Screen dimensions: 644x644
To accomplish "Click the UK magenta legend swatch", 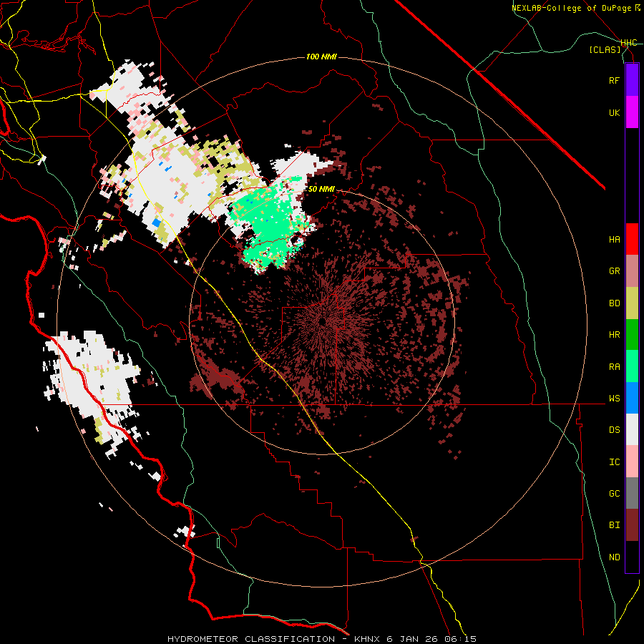I will [632, 112].
